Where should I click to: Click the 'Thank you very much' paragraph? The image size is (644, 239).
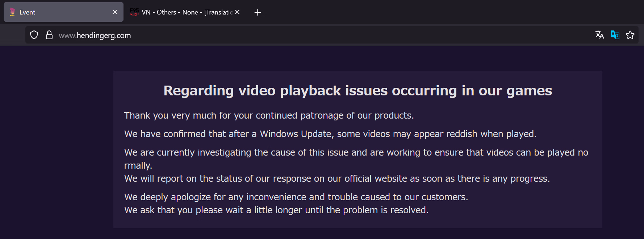[x=269, y=116]
